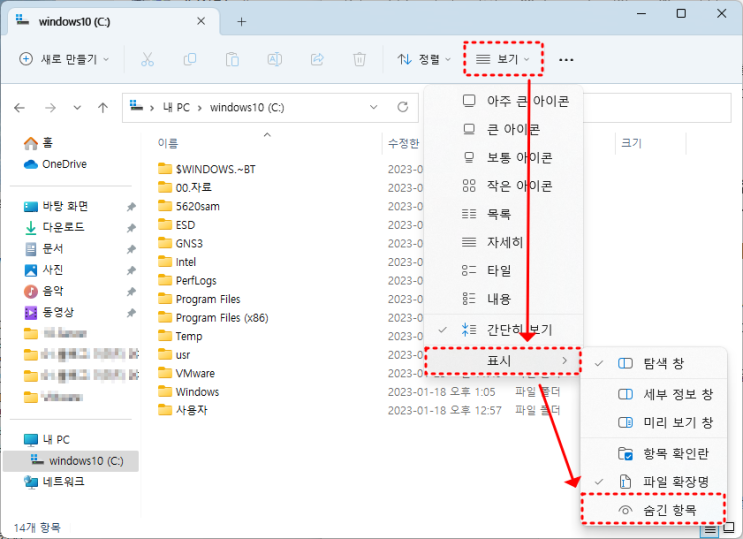Image resolution: width=743 pixels, height=539 pixels.
Task: Unpin 바탕 화면 using its pin icon
Action: (131, 207)
